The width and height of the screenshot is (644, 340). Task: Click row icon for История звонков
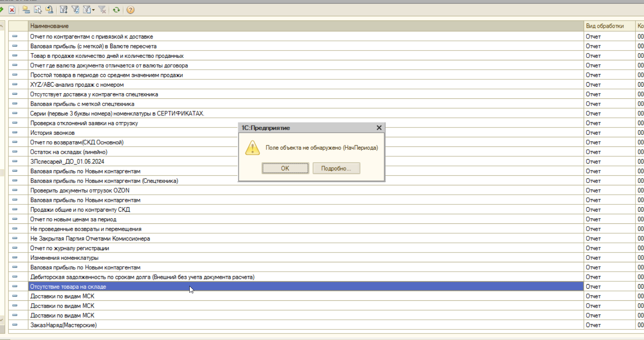pyautogui.click(x=15, y=133)
